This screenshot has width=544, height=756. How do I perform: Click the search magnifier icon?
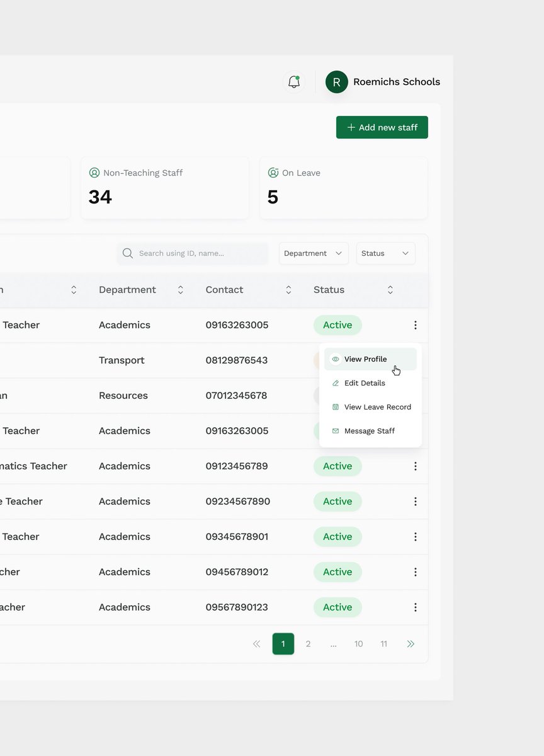pyautogui.click(x=128, y=253)
